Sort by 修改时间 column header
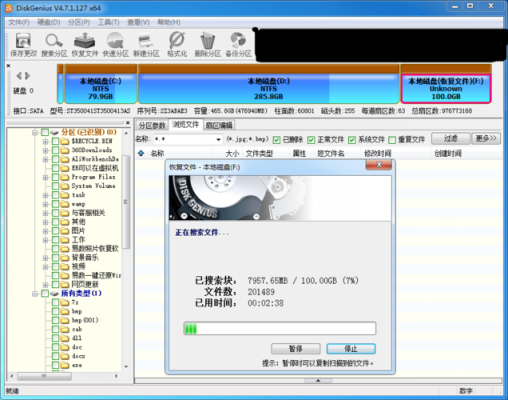 tap(377, 153)
